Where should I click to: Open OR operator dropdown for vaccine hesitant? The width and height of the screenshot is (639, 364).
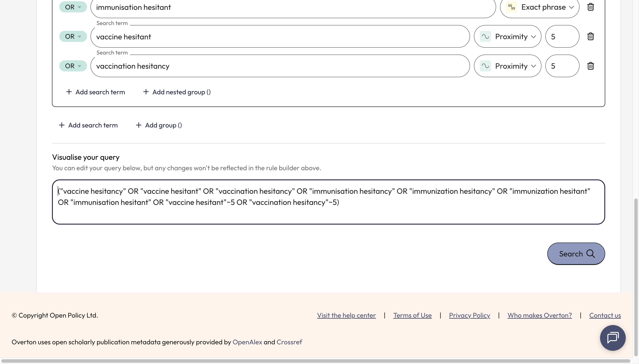tap(73, 36)
